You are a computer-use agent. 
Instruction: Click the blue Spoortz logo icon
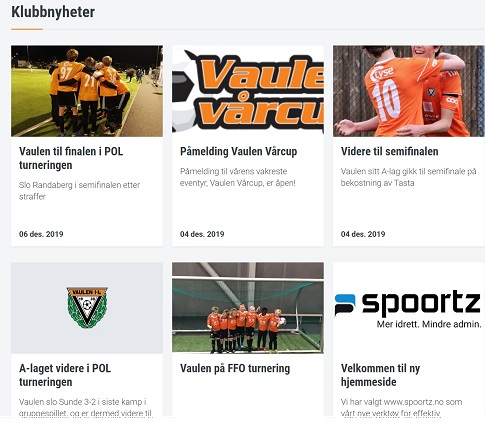345,304
